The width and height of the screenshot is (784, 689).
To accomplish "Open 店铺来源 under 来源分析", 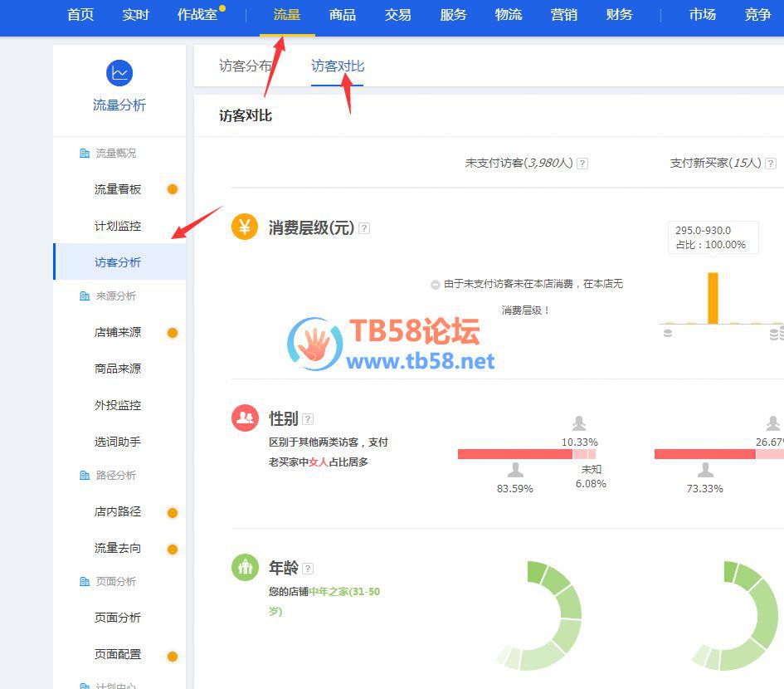I will (118, 332).
